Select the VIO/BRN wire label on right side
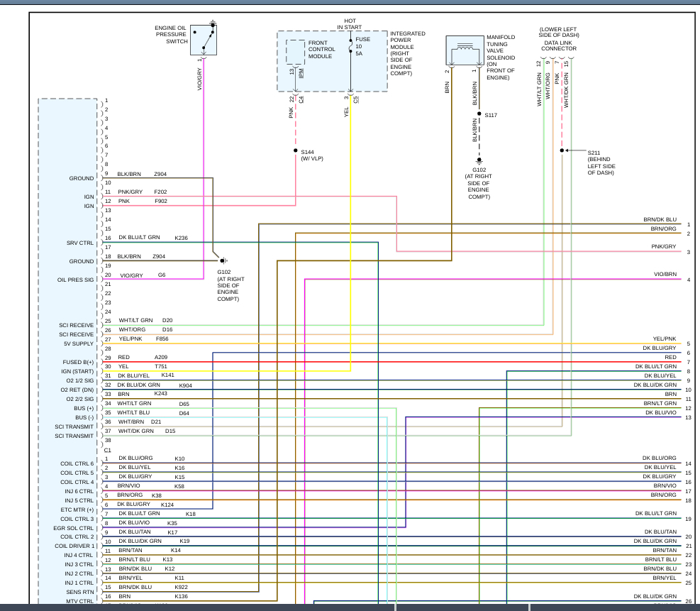Image resolution: width=700 pixels, height=611 pixels. click(665, 274)
